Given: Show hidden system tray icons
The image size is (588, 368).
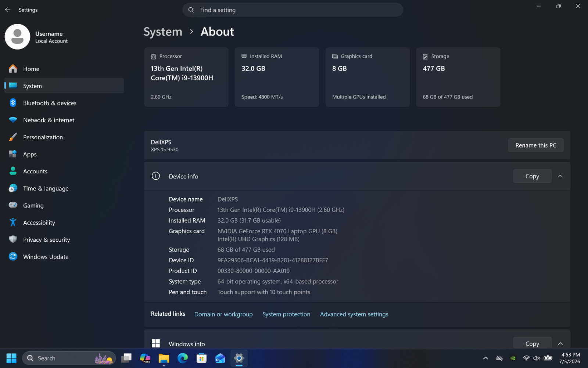Looking at the screenshot, I should (x=485, y=358).
